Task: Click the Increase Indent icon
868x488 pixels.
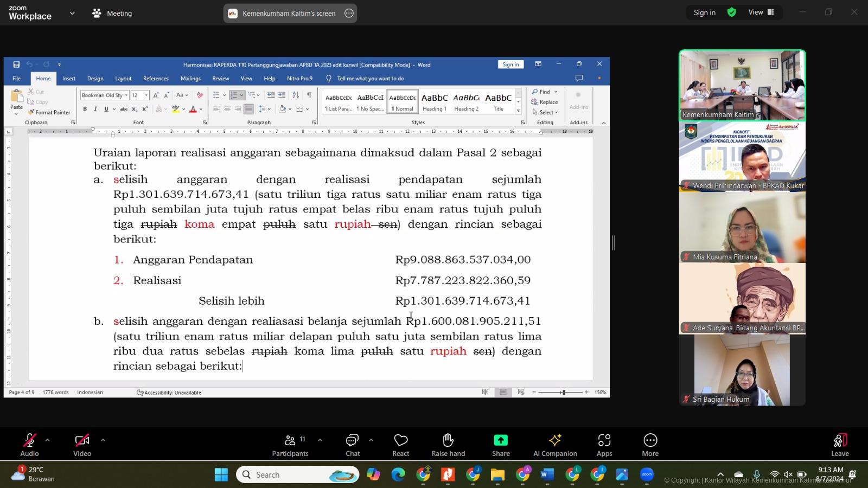Action: 282,95
